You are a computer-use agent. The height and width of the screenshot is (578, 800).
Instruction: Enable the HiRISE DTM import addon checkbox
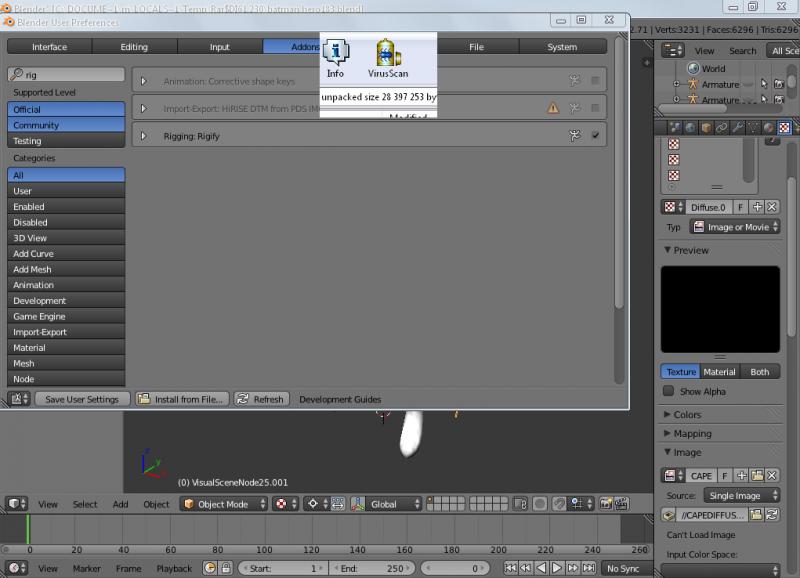pos(595,108)
